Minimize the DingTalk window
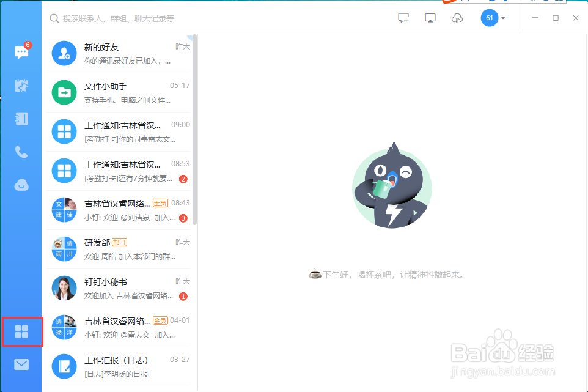This screenshot has height=392, width=588. coord(535,18)
